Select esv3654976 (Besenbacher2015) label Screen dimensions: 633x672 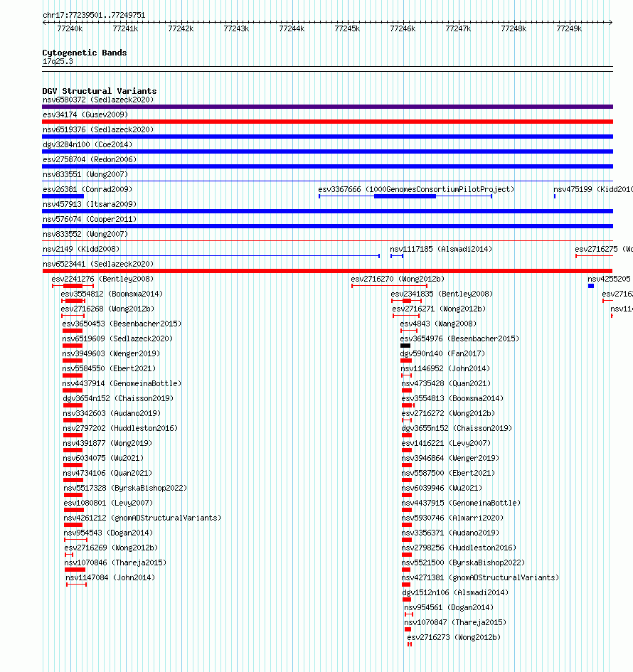tap(459, 339)
